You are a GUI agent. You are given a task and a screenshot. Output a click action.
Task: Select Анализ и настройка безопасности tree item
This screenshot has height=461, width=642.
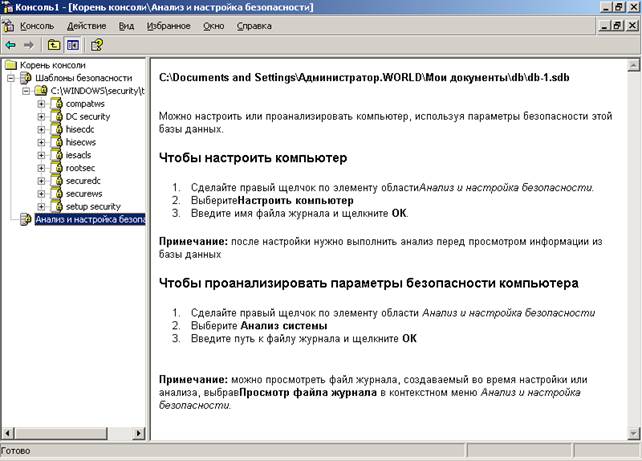click(x=90, y=219)
